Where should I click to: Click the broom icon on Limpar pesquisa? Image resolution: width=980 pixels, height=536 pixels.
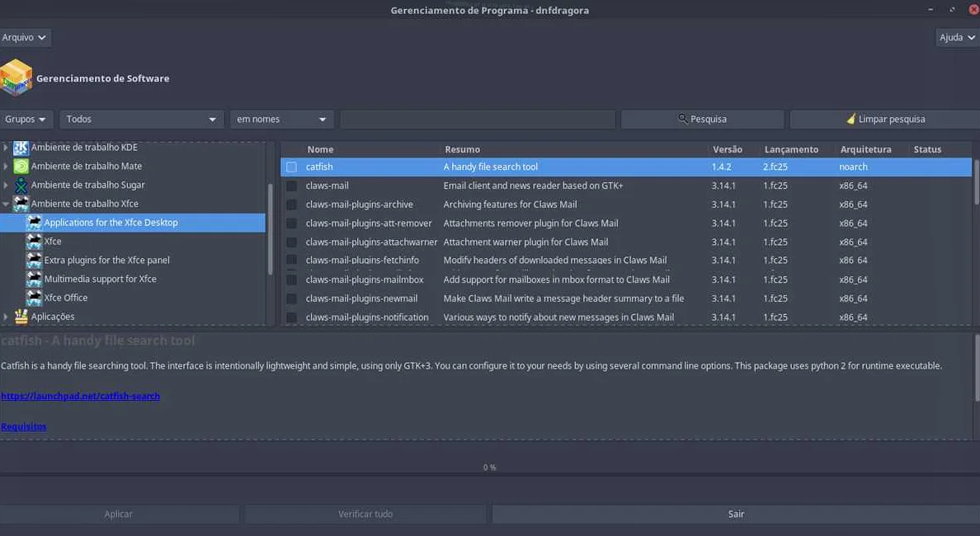pos(850,119)
